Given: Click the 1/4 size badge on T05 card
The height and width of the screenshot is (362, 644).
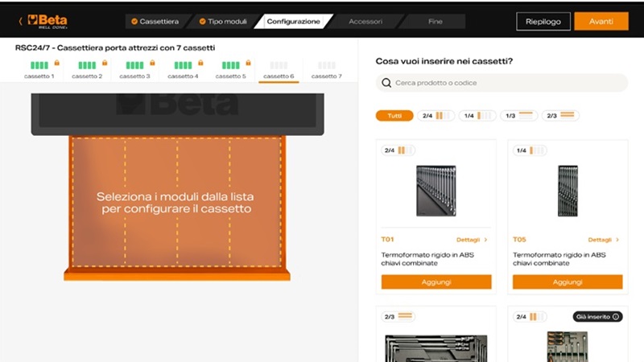Looking at the screenshot, I should pos(530,150).
